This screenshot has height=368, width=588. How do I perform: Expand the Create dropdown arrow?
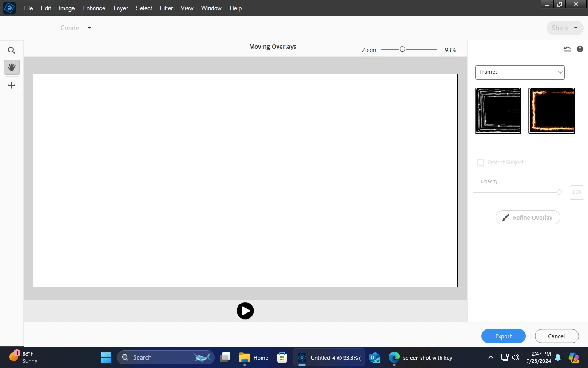pyautogui.click(x=89, y=28)
